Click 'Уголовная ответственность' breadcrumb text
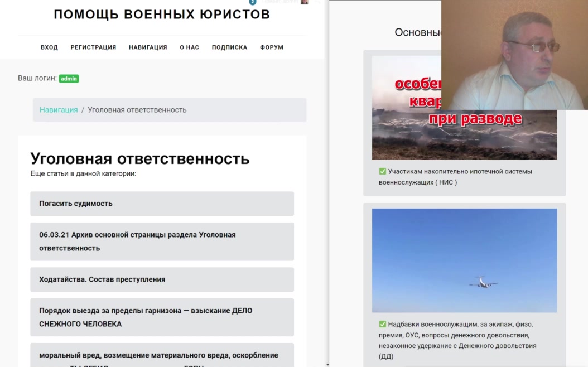Viewport: 588px width, 367px height. click(x=137, y=110)
